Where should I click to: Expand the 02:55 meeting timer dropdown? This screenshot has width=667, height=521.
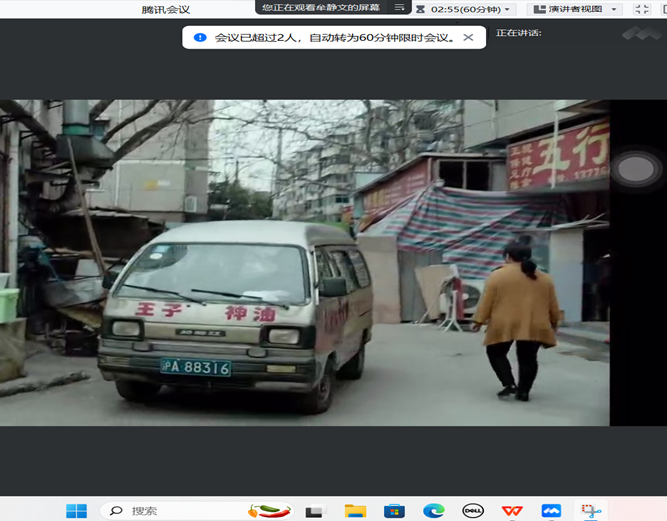point(508,9)
